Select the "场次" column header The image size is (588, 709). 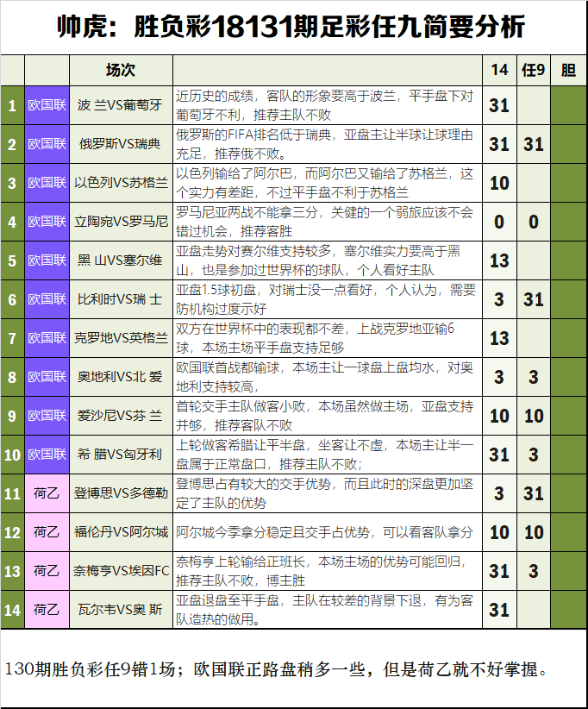pyautogui.click(x=121, y=70)
